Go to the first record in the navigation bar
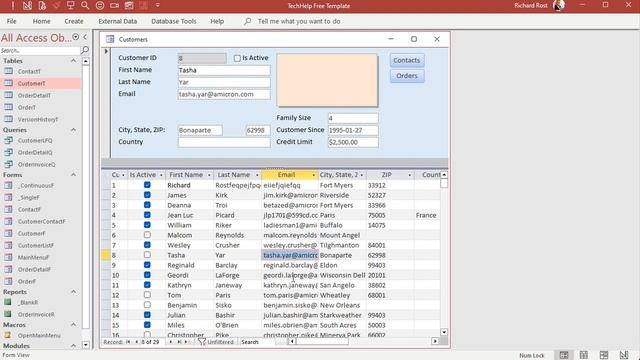The image size is (640, 360). (128, 342)
